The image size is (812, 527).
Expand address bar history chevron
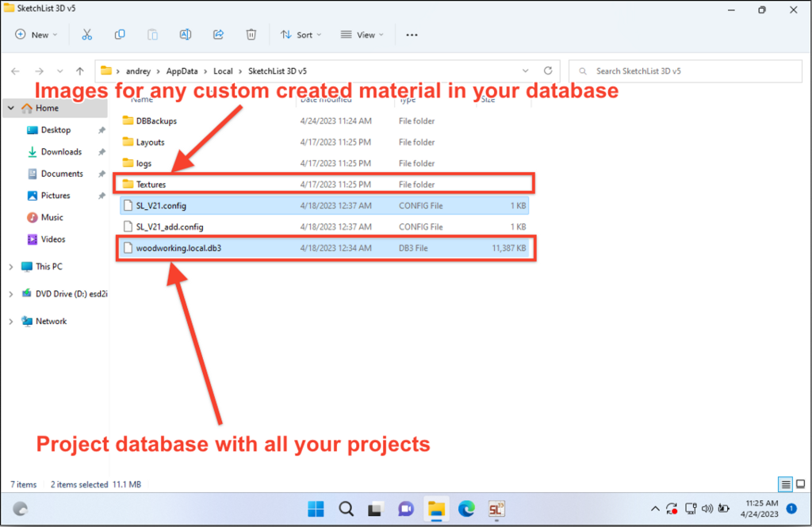pos(526,71)
